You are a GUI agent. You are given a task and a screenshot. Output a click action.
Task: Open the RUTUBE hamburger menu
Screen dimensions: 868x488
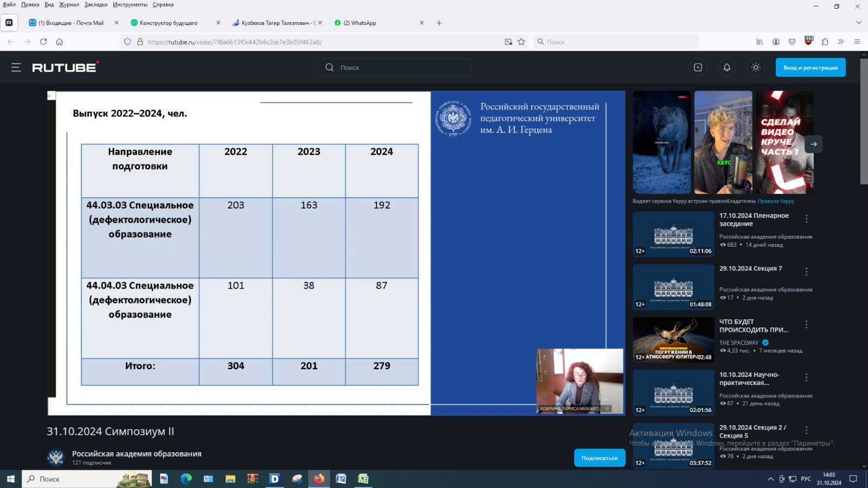coord(16,67)
